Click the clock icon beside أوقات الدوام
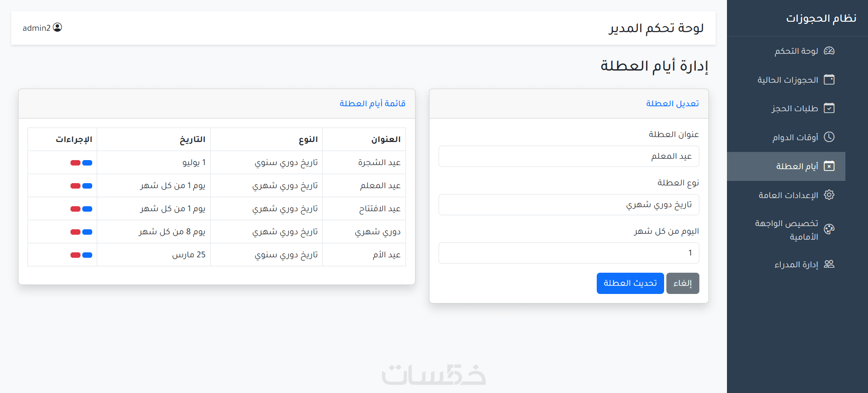 [829, 137]
